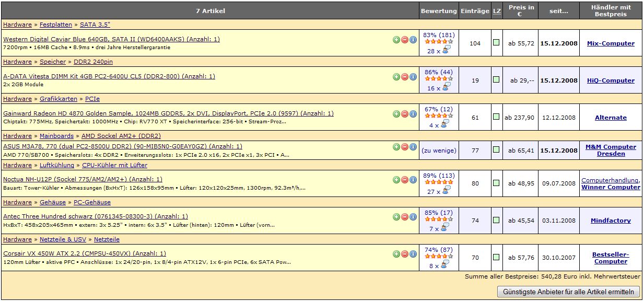Open the Computerhandlung dealer link
This screenshot has width=644, height=301.
click(610, 180)
